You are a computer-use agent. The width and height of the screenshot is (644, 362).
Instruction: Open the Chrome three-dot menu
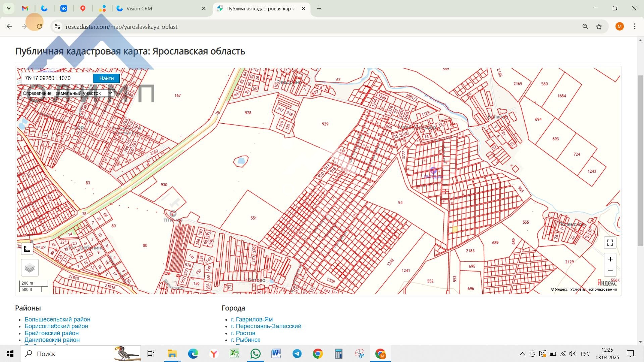pyautogui.click(x=635, y=26)
